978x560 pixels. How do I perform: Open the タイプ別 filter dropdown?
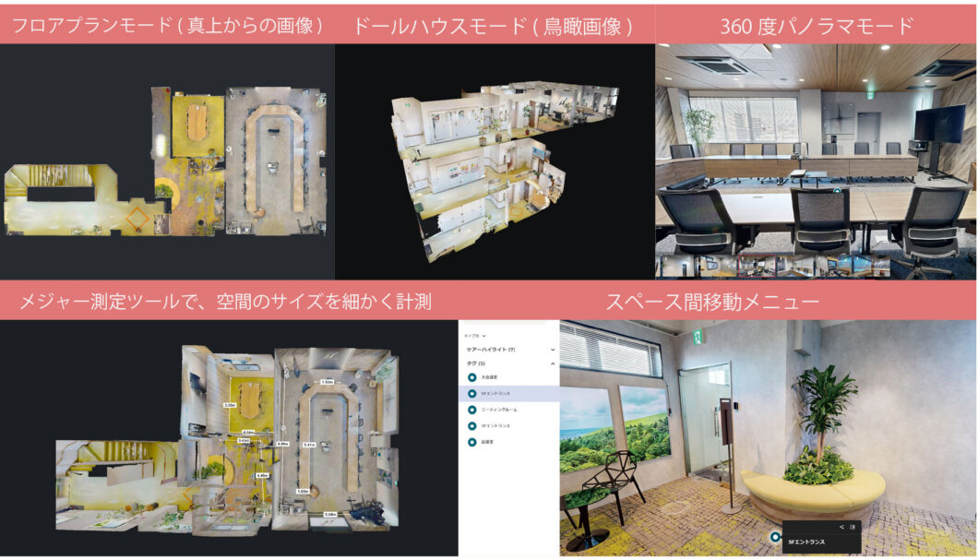coord(474,336)
